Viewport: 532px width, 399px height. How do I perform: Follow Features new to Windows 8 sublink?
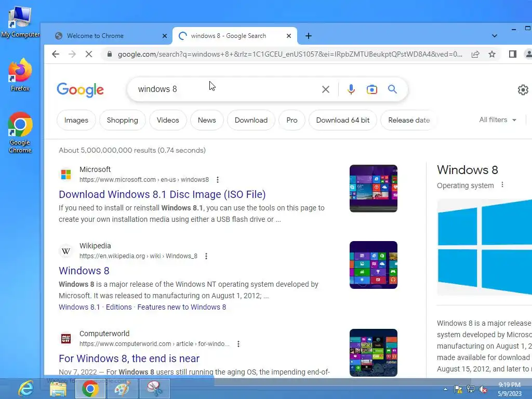181,307
